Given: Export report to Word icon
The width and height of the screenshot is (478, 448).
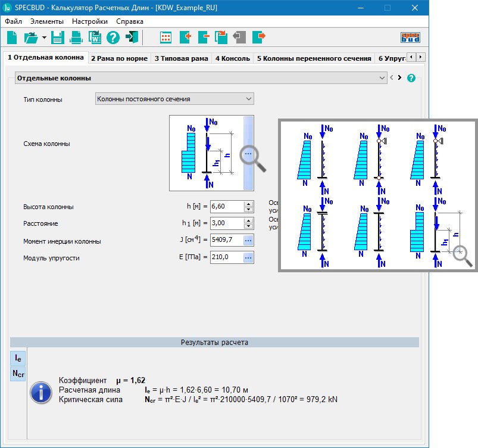Looking at the screenshot, I should point(95,38).
